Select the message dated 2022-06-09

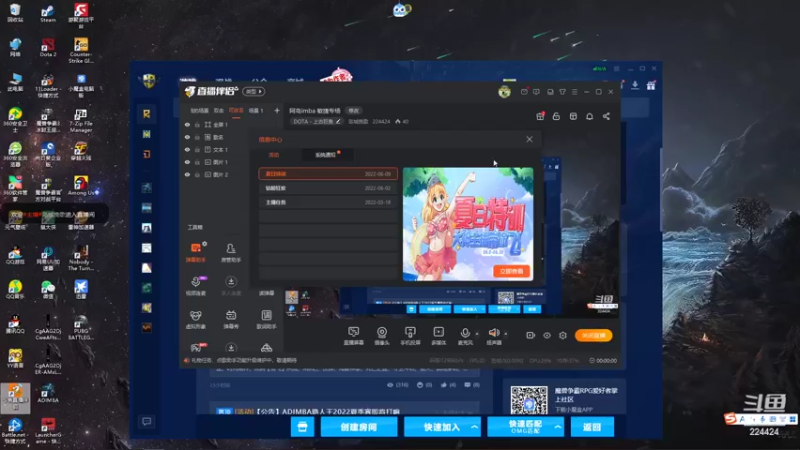coord(328,174)
